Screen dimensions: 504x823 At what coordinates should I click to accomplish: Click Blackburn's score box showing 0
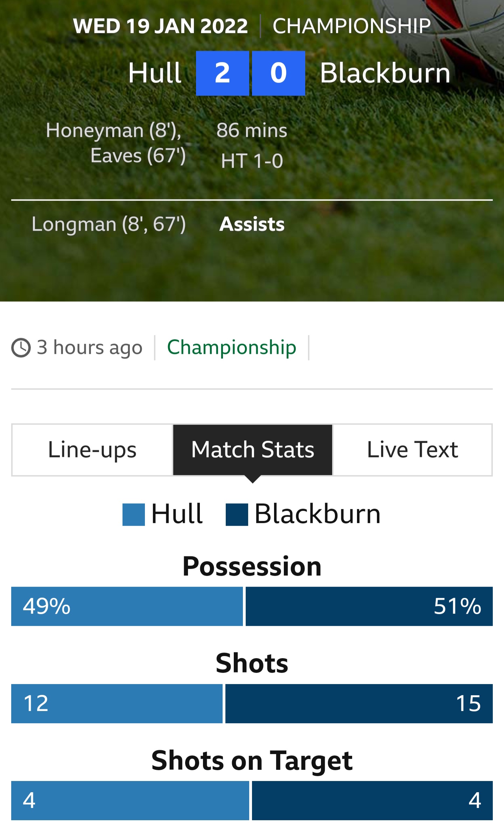point(278,73)
